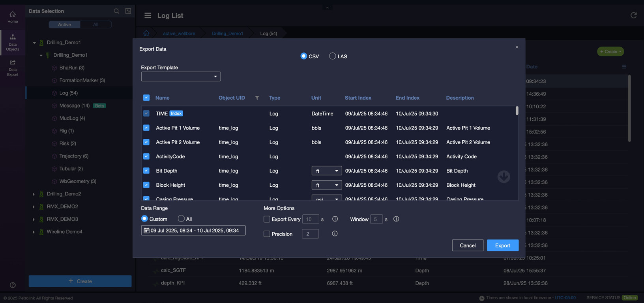The height and width of the screenshot is (303, 644).
Task: Uncheck the Bit Depth row checkbox
Action: tap(146, 171)
